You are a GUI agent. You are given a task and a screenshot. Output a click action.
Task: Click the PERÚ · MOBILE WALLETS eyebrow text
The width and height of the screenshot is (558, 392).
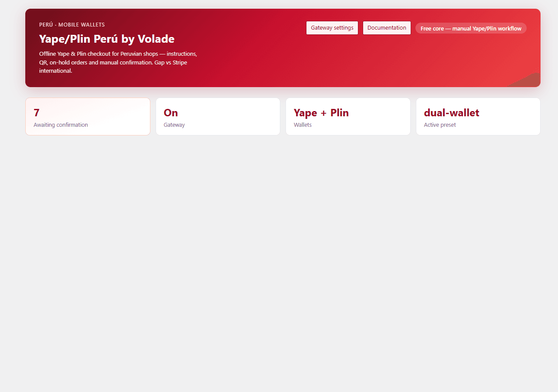point(72,25)
